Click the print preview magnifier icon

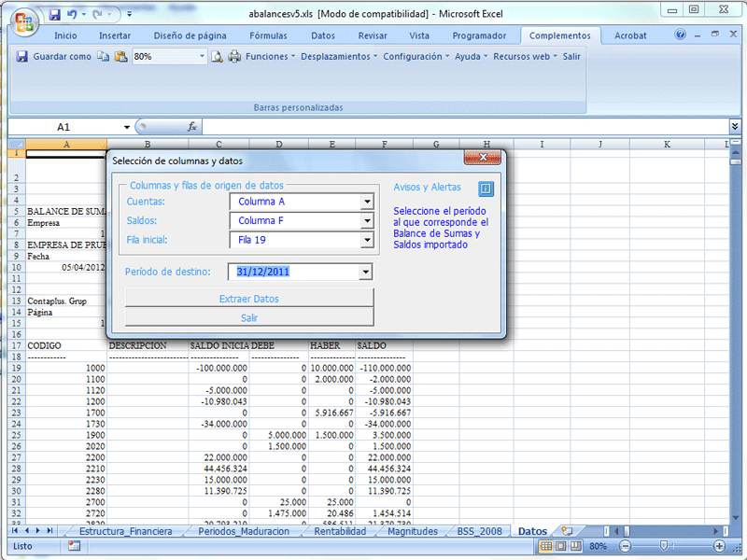pyautogui.click(x=217, y=57)
